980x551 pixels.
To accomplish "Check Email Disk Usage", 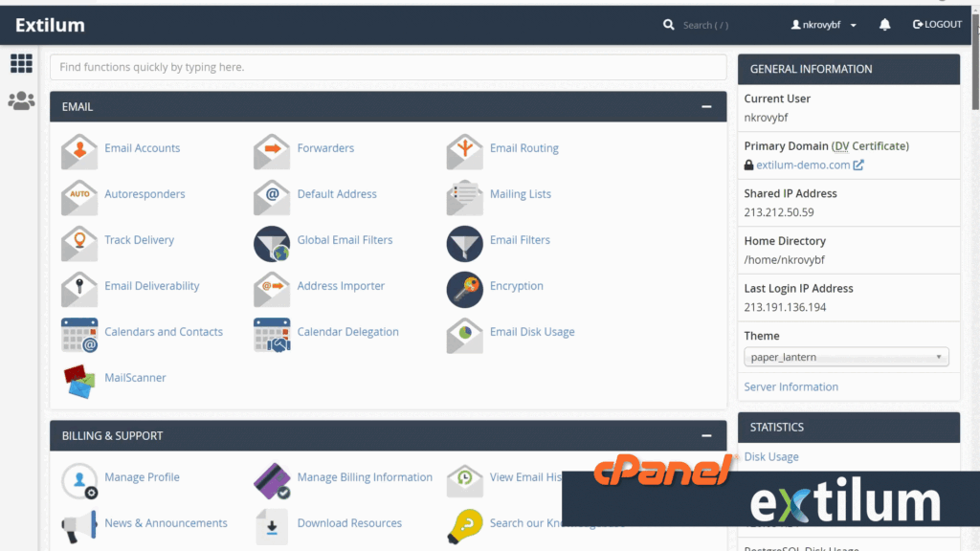I will [x=532, y=332].
